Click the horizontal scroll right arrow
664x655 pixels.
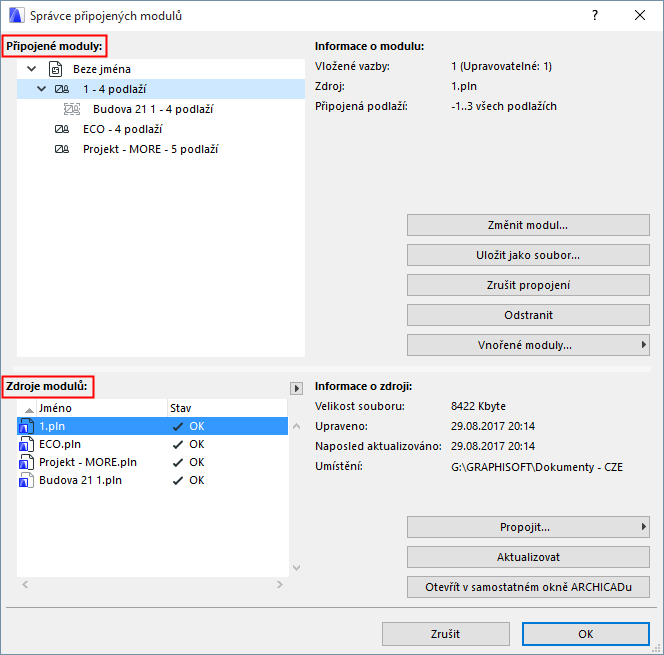point(279,585)
